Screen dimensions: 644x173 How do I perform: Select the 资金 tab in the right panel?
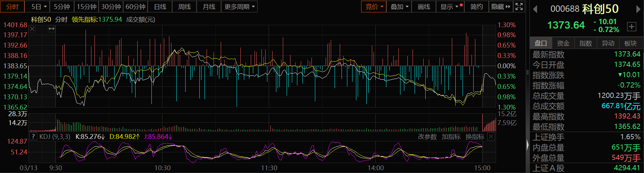click(x=563, y=43)
